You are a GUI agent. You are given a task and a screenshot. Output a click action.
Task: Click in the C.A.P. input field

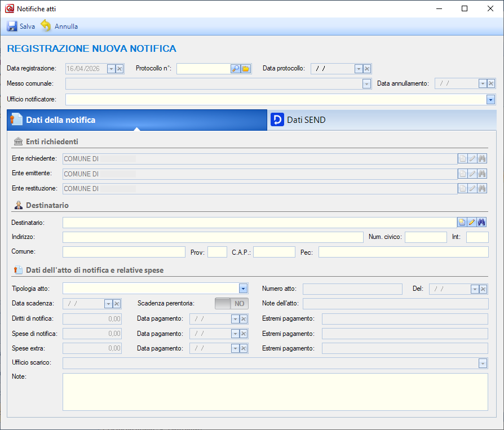(x=274, y=252)
